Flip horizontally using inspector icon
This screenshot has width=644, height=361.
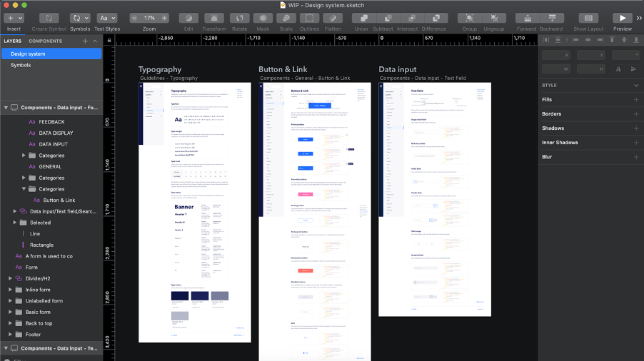coord(617,69)
